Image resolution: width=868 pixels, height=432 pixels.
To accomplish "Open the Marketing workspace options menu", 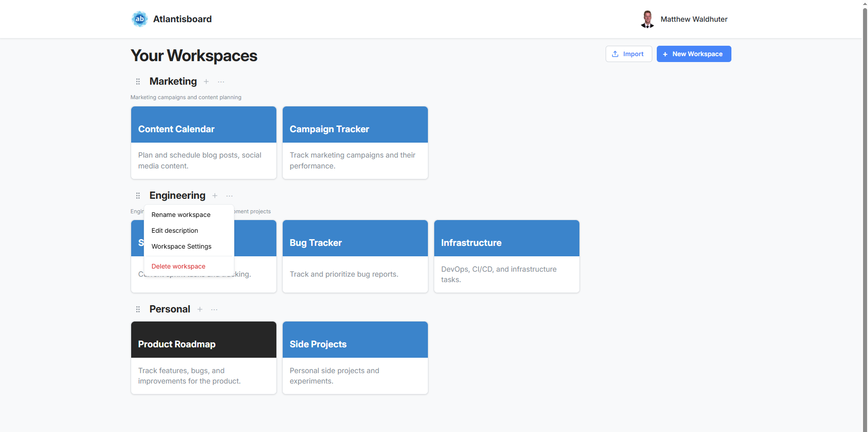I will tap(221, 82).
